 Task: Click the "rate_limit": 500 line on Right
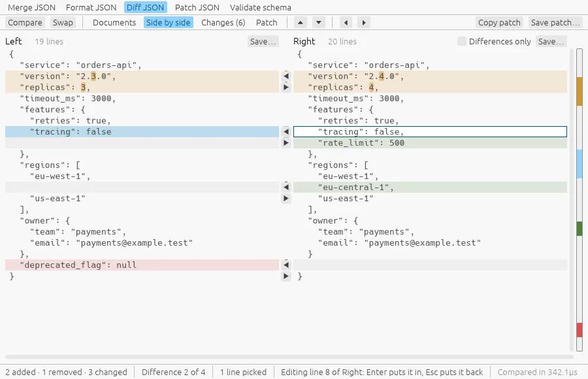tap(430, 143)
